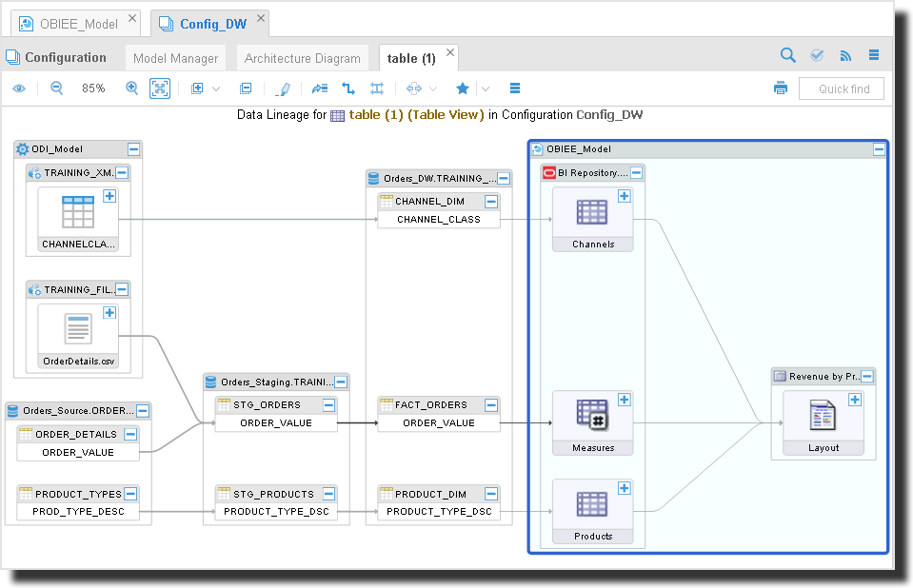
Task: Open the Architecture Diagram tab
Action: [x=302, y=58]
